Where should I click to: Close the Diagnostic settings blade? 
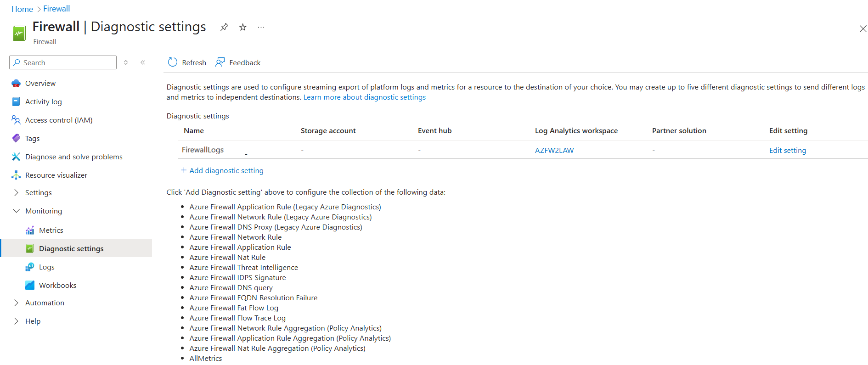click(863, 28)
